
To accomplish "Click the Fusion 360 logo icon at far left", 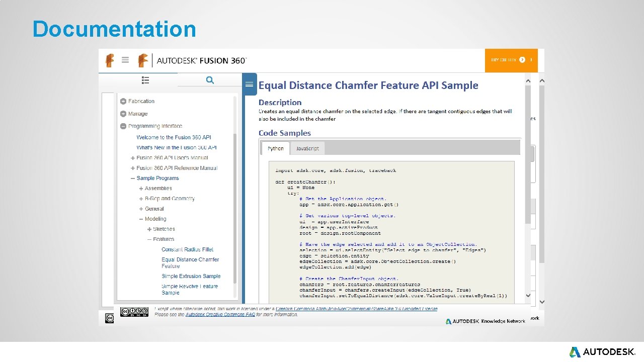I will [109, 60].
